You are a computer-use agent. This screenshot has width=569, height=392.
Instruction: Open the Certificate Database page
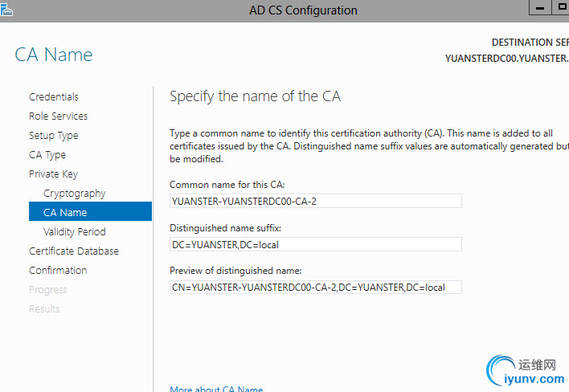tap(74, 251)
